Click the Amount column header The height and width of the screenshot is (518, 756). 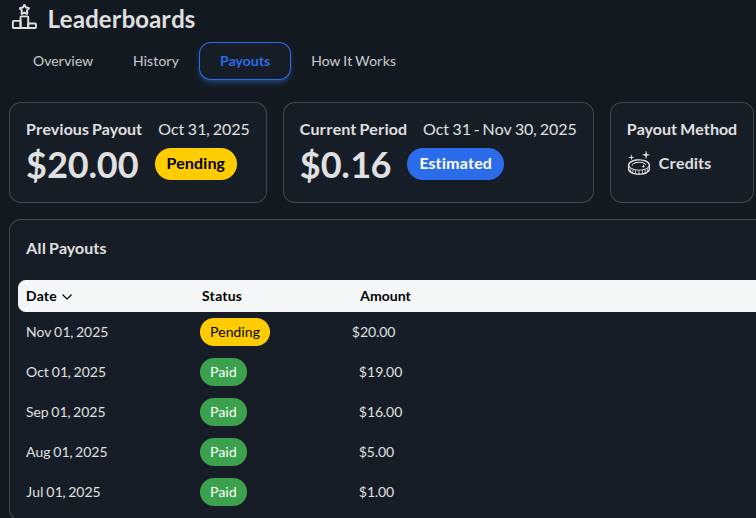385,296
